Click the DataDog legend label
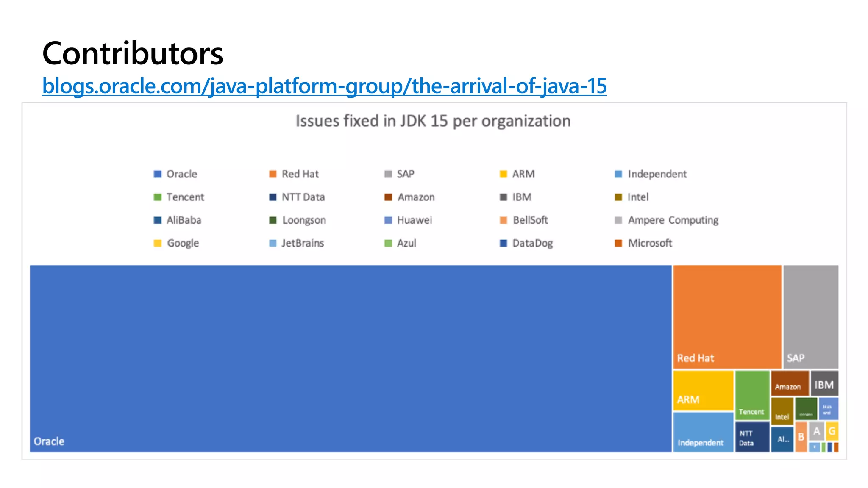 (533, 243)
